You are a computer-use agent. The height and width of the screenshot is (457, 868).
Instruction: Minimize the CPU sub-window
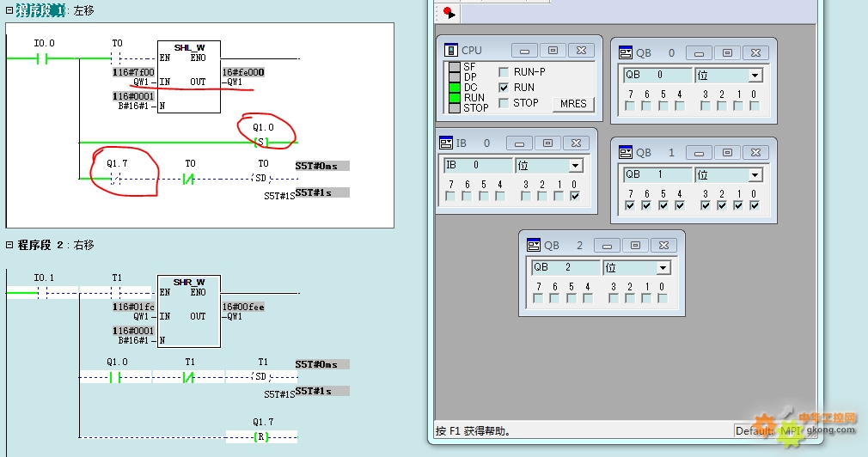[x=525, y=51]
